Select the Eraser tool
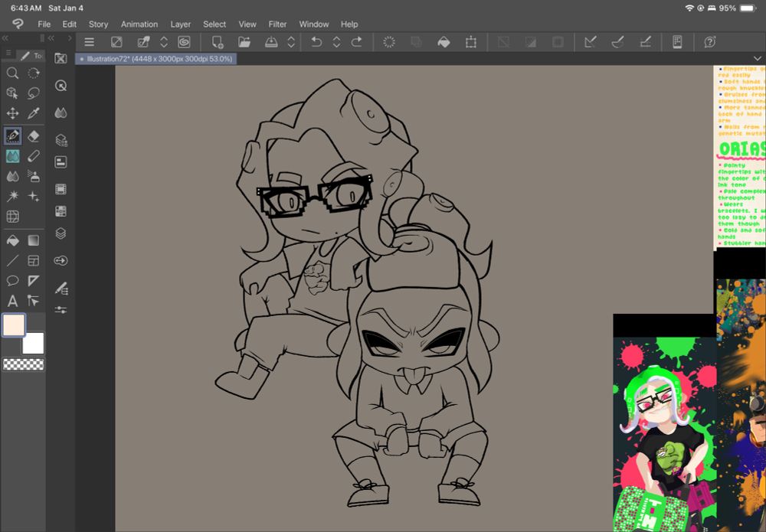Viewport: 766px width, 532px height. 33,135
